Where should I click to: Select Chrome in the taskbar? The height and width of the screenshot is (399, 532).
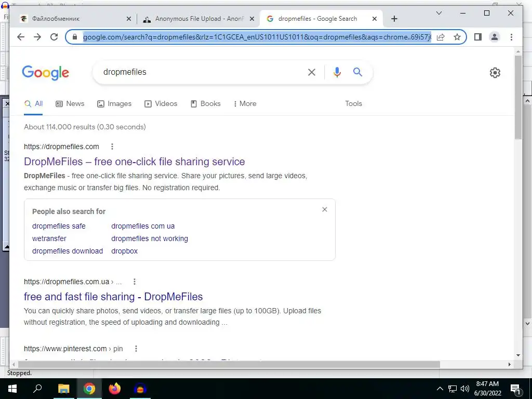[x=89, y=389]
